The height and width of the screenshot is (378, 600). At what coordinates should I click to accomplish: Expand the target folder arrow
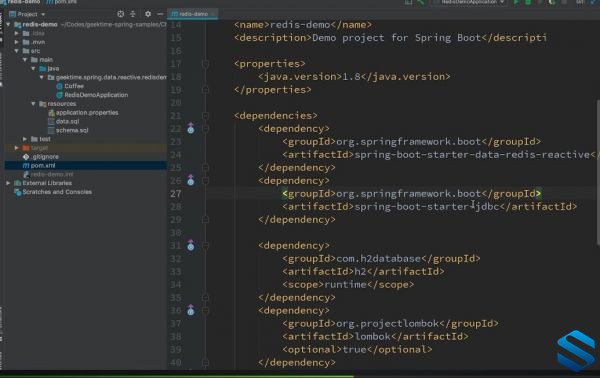click(x=17, y=148)
